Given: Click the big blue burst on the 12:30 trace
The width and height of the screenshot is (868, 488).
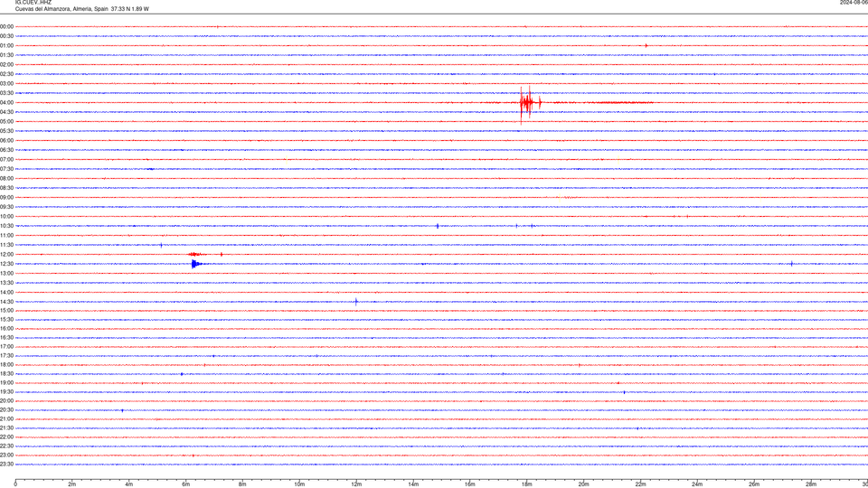Looking at the screenshot, I should point(196,264).
